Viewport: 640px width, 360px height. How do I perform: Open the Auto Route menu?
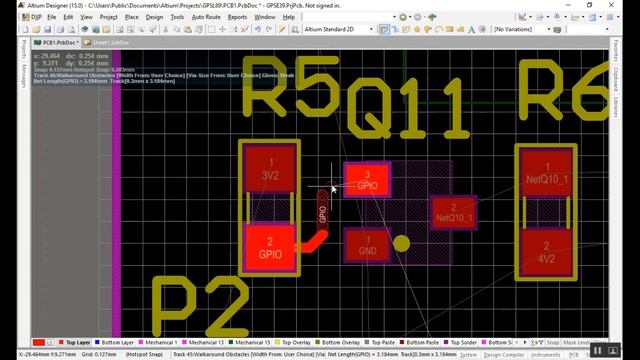[206, 17]
